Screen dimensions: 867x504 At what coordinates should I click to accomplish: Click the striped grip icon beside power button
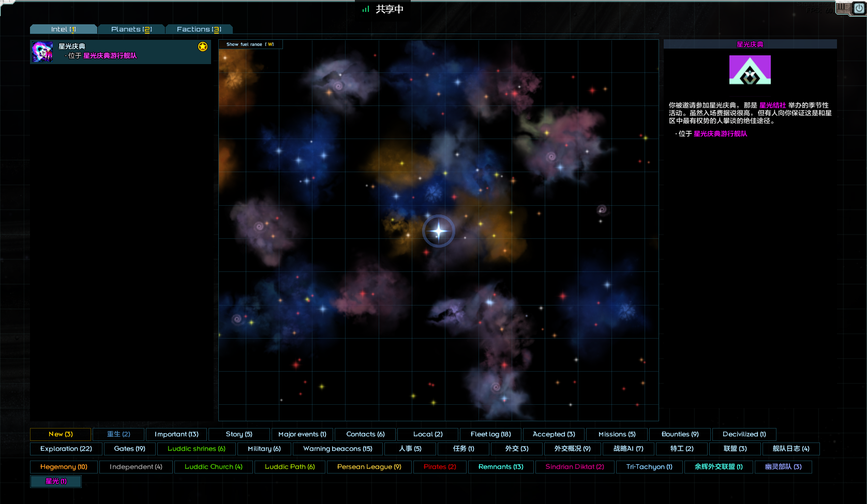843,7
